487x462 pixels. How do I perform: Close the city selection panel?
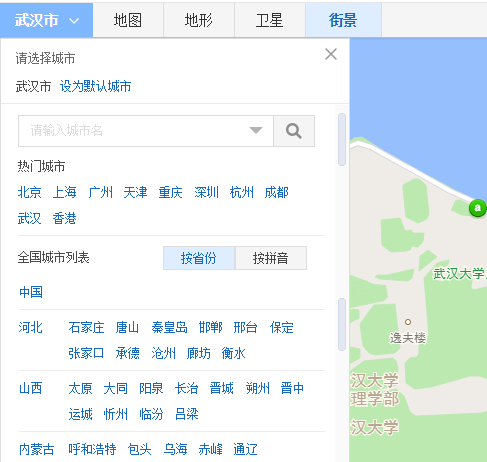tap(331, 54)
